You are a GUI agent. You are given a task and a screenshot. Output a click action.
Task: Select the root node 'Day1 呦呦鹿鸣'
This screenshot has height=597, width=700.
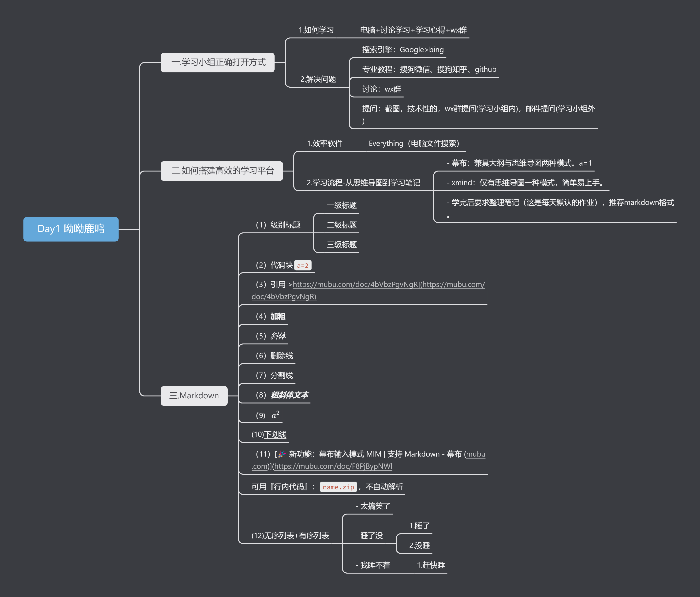point(71,229)
